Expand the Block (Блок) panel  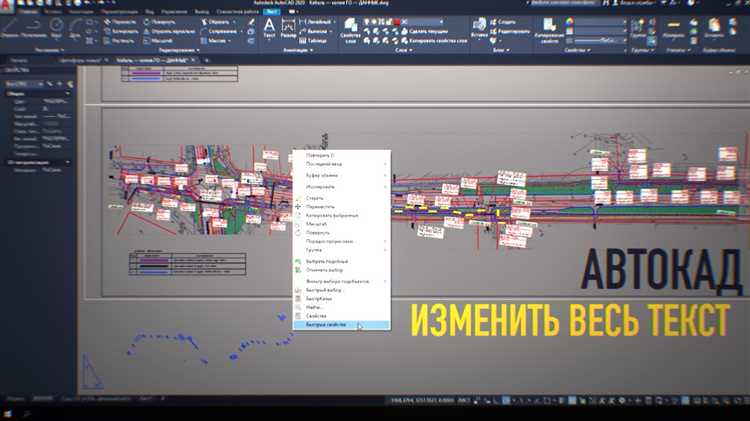501,50
